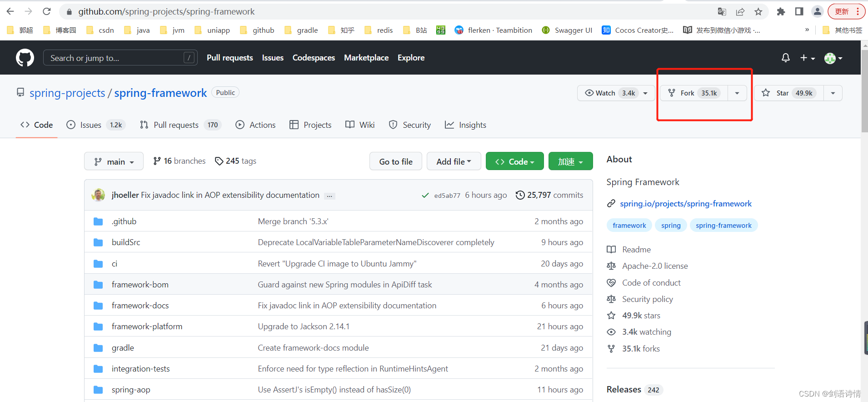Open the green Code dropdown
The height and width of the screenshot is (402, 868).
(x=514, y=161)
